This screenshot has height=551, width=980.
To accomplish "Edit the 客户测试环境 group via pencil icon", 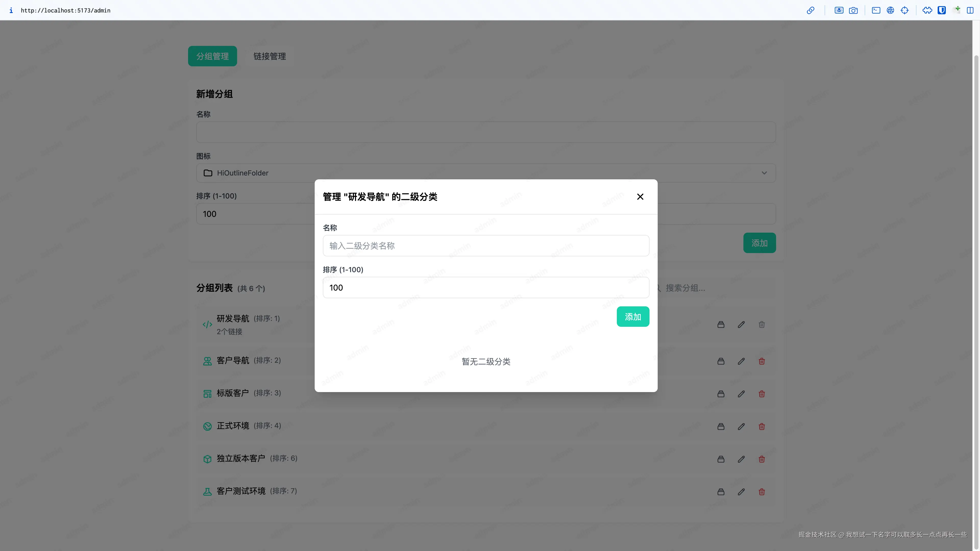I will pos(741,492).
